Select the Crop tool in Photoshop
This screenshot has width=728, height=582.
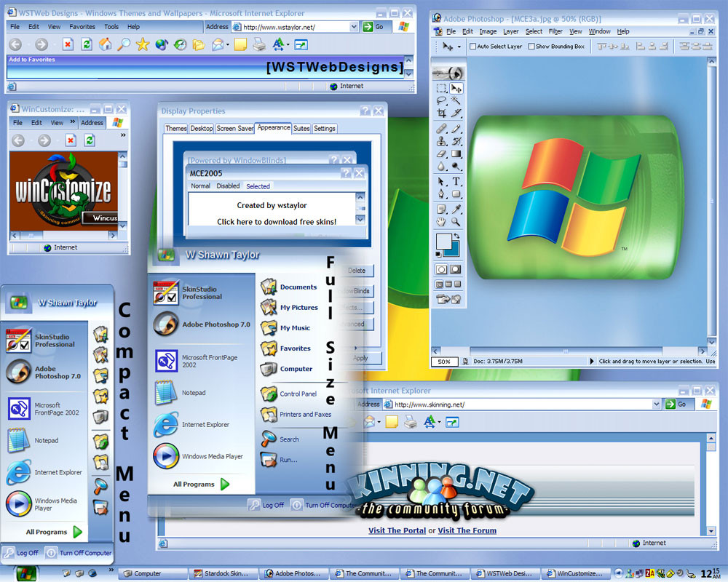[x=442, y=113]
